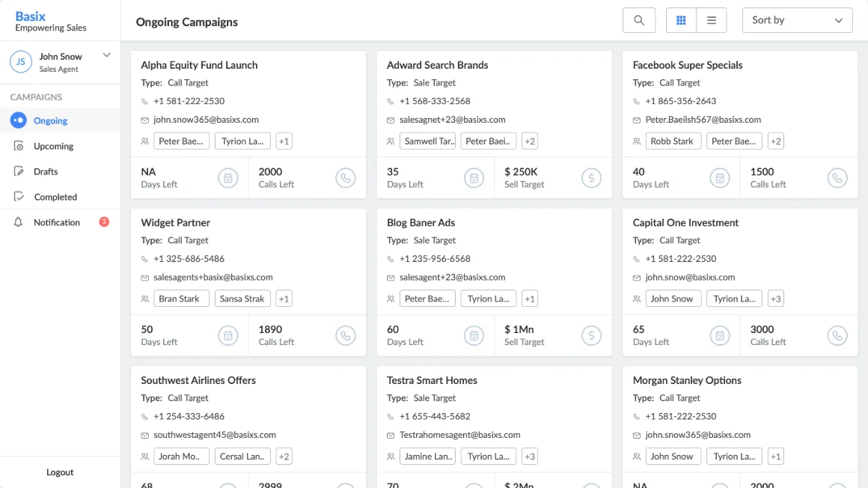This screenshot has height=488, width=868.
Task: Click the Basix logo
Action: tap(31, 16)
